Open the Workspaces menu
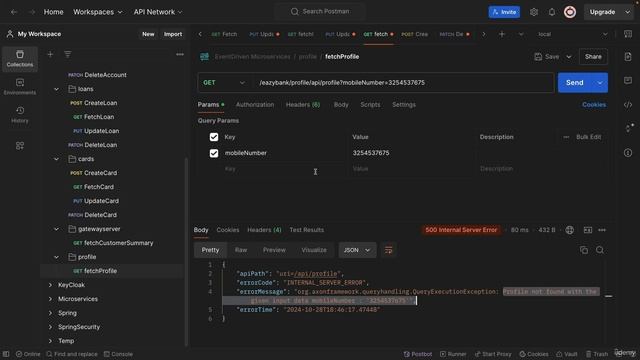 tap(98, 12)
